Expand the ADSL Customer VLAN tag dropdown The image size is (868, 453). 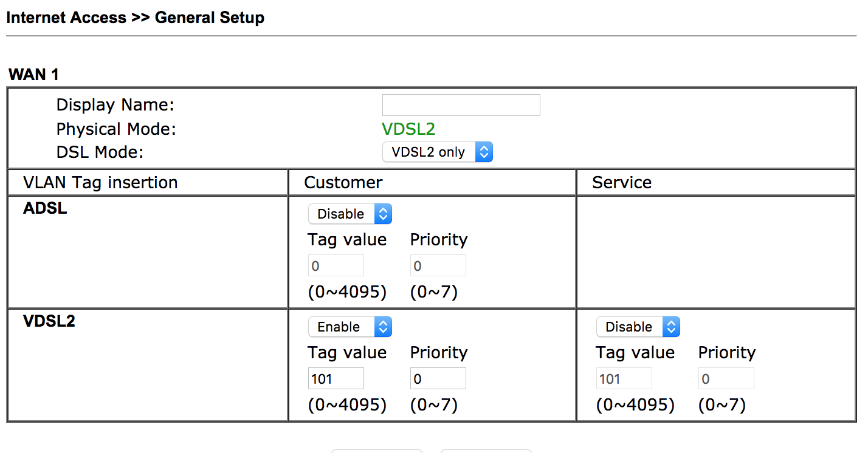pos(350,214)
